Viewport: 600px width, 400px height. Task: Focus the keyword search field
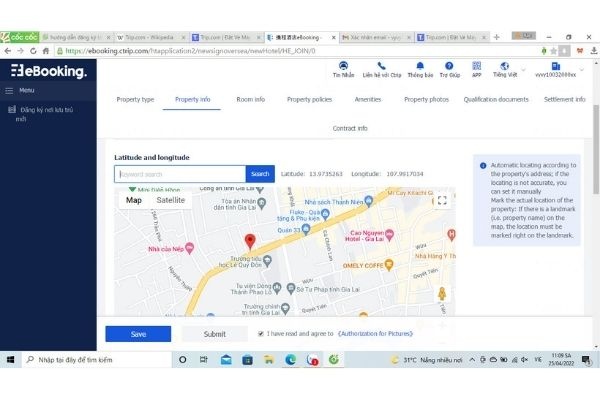pyautogui.click(x=180, y=174)
